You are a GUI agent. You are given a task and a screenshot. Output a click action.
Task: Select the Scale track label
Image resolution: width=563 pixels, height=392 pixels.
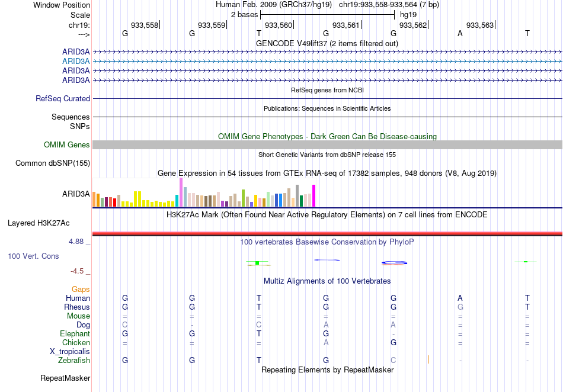(x=80, y=15)
